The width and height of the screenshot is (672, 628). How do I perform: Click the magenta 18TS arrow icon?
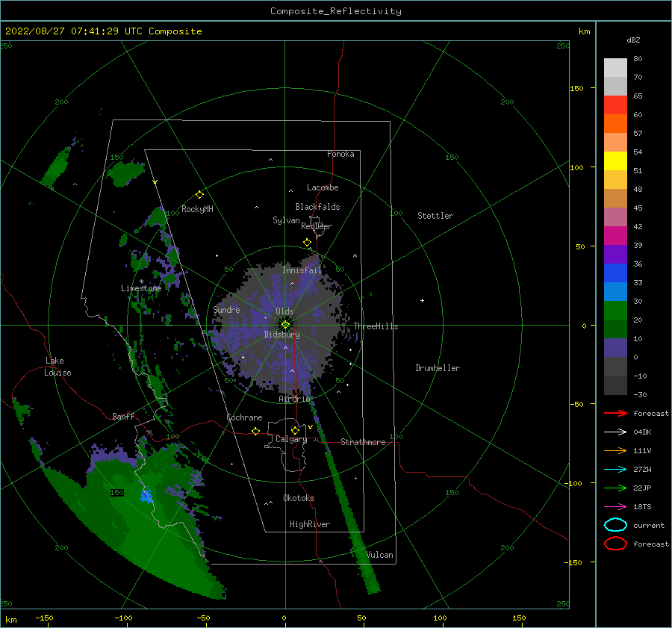coord(615,507)
